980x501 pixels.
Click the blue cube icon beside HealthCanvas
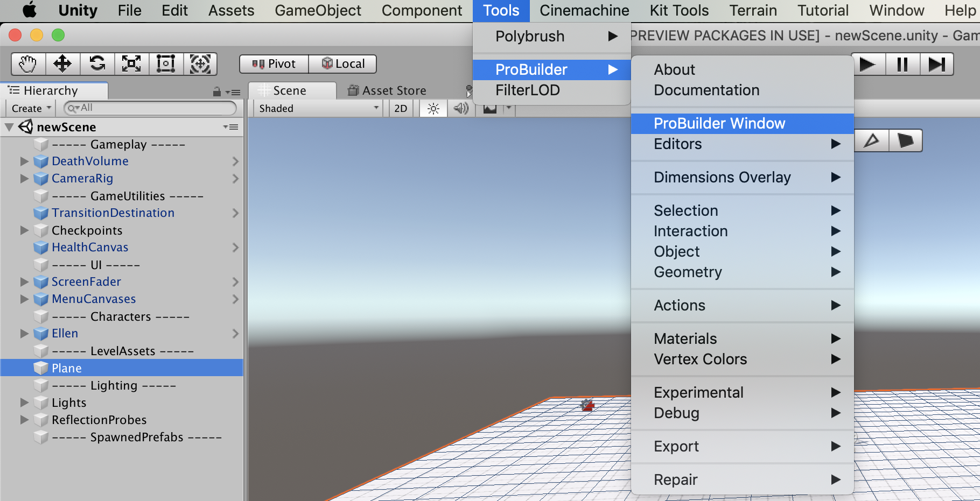pos(41,248)
